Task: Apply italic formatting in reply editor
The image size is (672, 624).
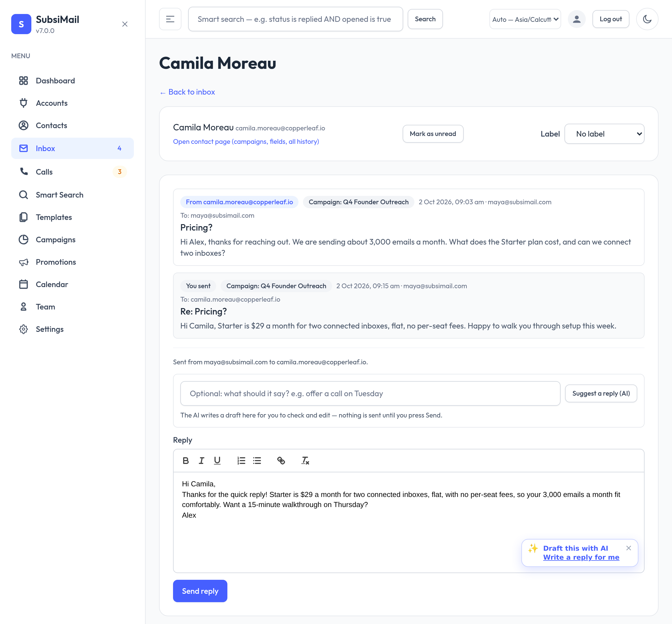Action: click(x=201, y=461)
